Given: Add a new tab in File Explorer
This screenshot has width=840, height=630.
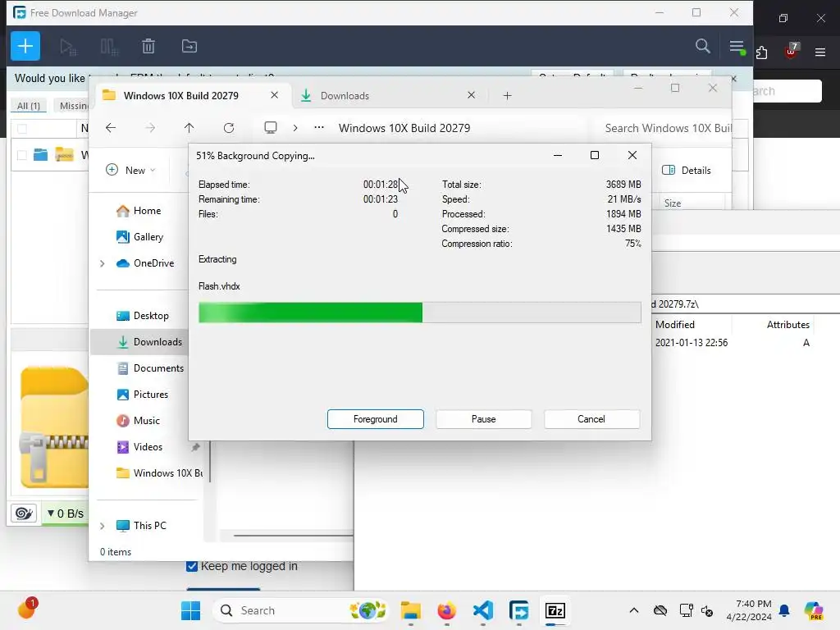Looking at the screenshot, I should 507,96.
